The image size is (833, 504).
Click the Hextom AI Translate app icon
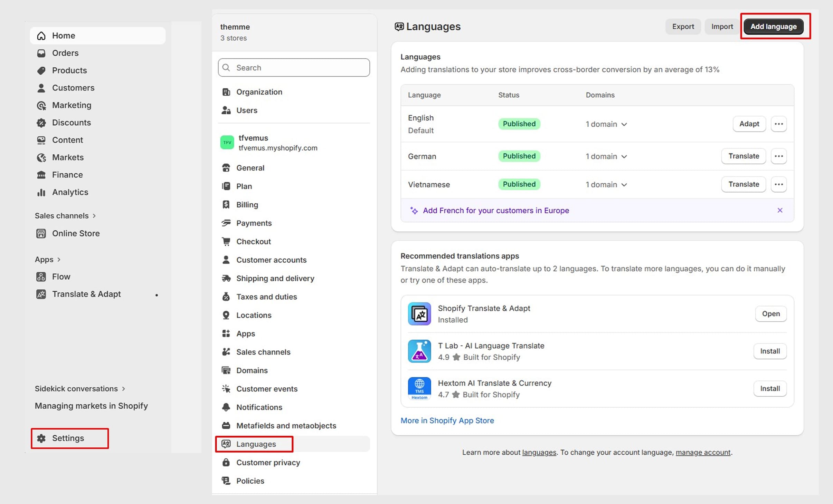pyautogui.click(x=419, y=388)
